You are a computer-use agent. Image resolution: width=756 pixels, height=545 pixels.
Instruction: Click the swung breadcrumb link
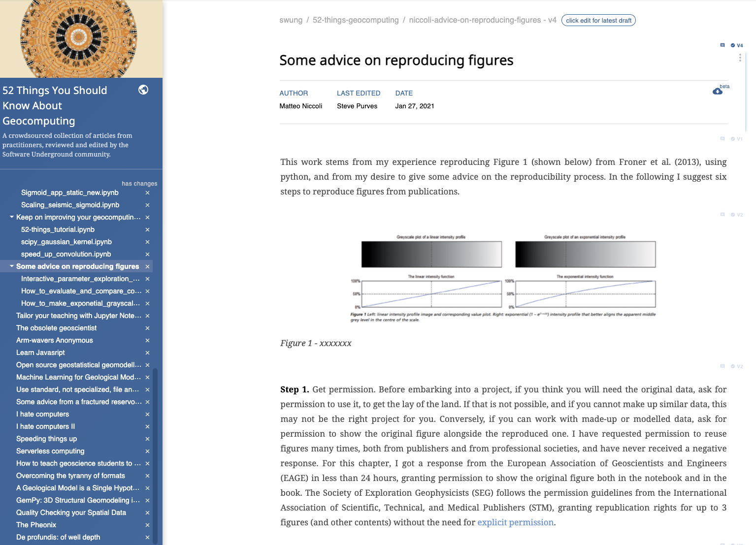pyautogui.click(x=291, y=20)
